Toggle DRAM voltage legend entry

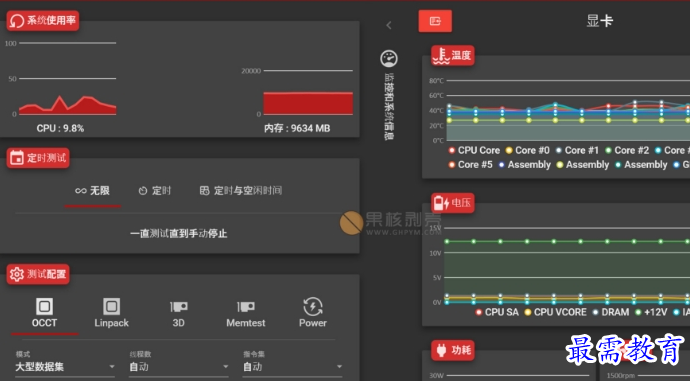pyautogui.click(x=611, y=312)
